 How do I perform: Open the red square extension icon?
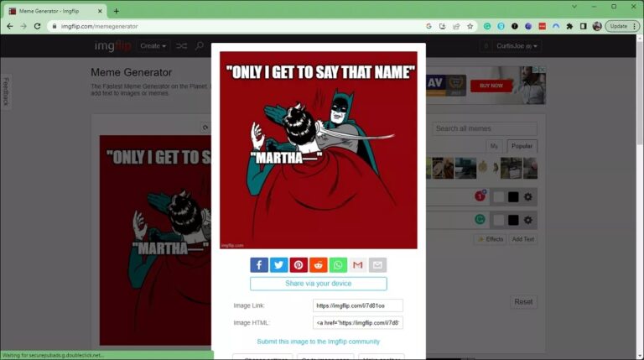[543, 26]
